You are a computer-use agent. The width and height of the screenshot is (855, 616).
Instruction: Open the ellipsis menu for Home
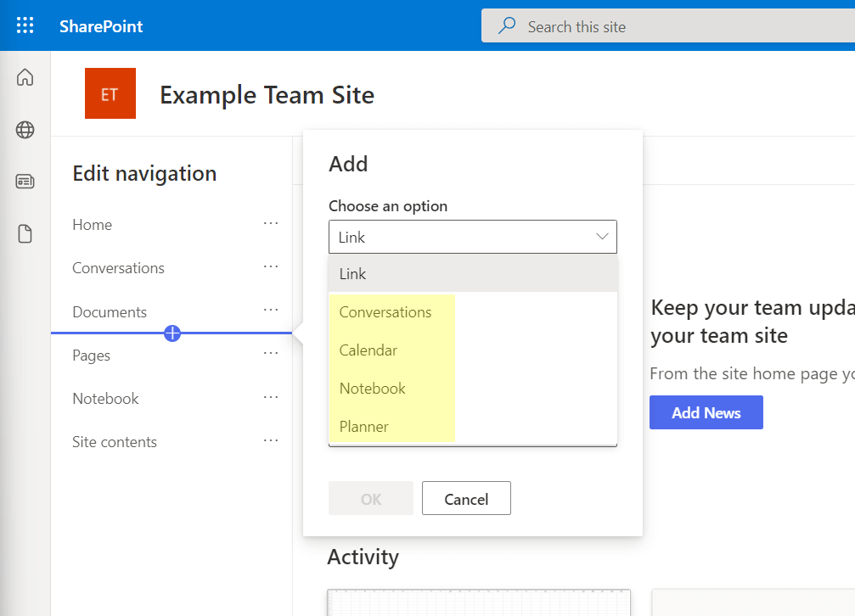click(x=271, y=223)
